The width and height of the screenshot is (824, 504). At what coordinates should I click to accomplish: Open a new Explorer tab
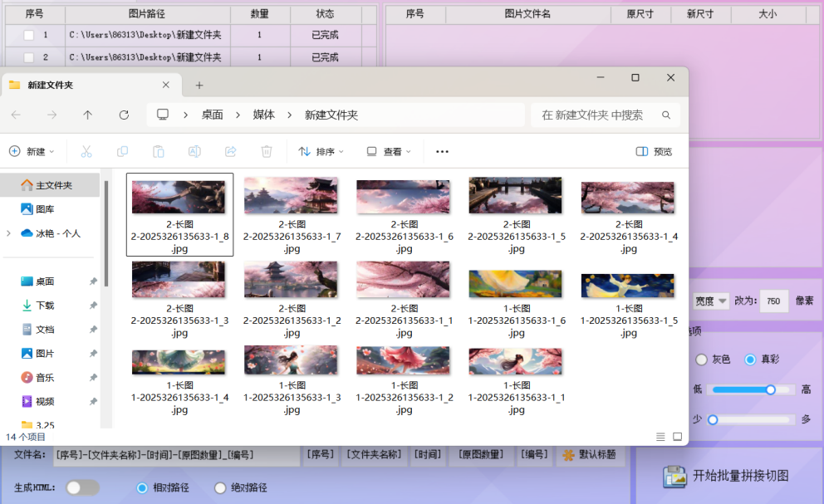click(x=199, y=86)
